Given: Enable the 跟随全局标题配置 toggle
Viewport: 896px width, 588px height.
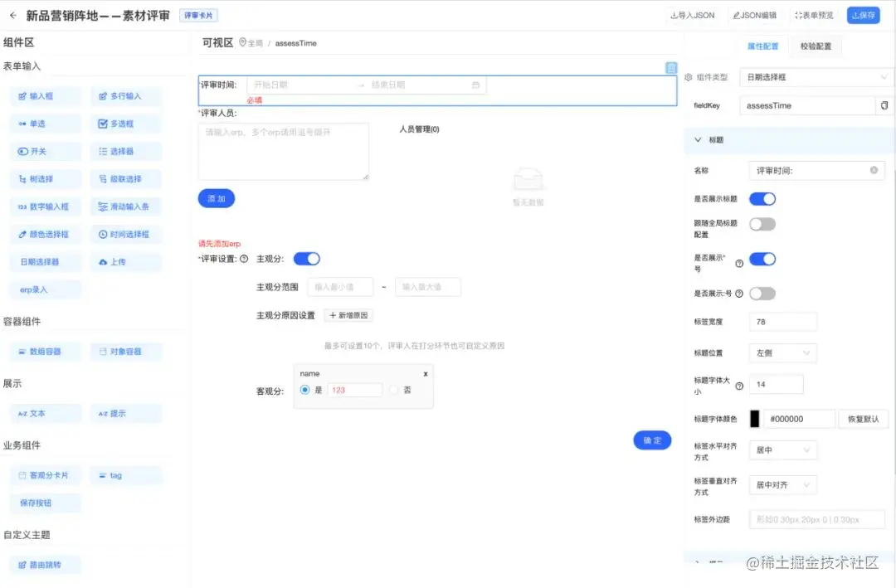Looking at the screenshot, I should 760,223.
